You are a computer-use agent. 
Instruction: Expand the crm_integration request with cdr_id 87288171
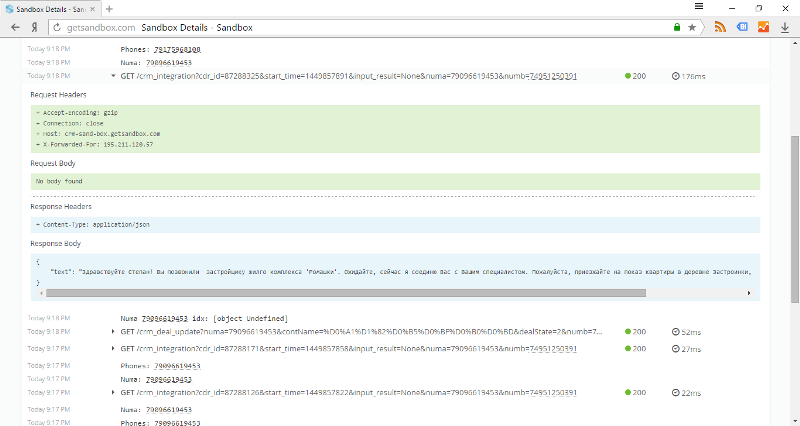pyautogui.click(x=113, y=348)
